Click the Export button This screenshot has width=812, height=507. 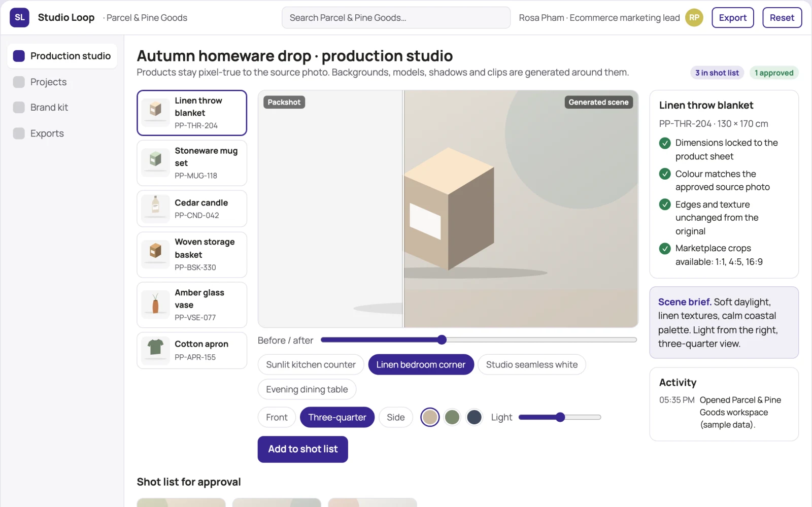tap(732, 17)
